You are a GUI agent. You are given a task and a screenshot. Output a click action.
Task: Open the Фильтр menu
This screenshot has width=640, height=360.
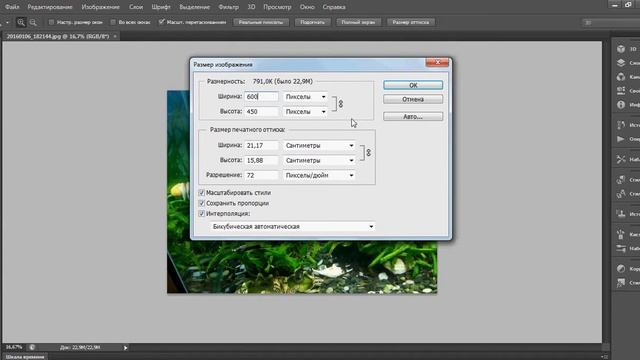[229, 7]
